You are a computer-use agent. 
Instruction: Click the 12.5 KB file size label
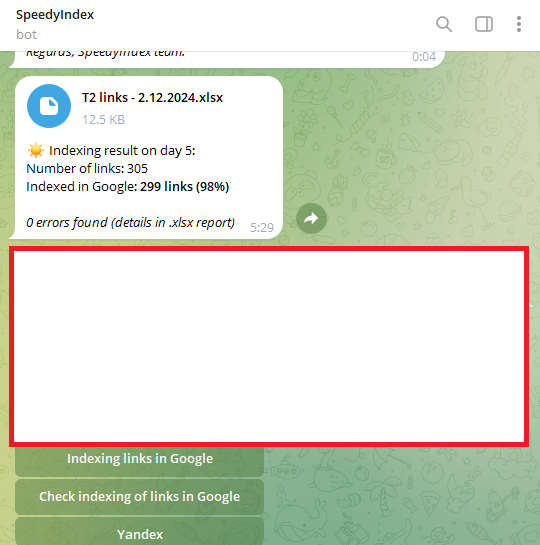(103, 120)
